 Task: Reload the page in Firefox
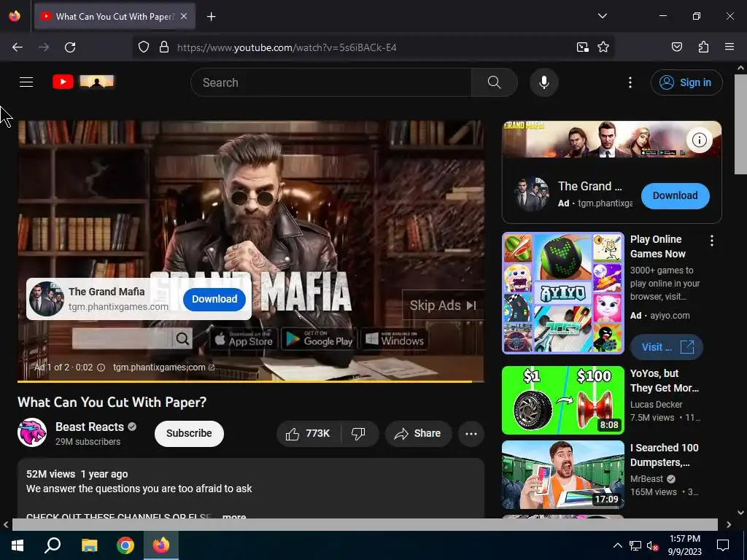pos(70,47)
